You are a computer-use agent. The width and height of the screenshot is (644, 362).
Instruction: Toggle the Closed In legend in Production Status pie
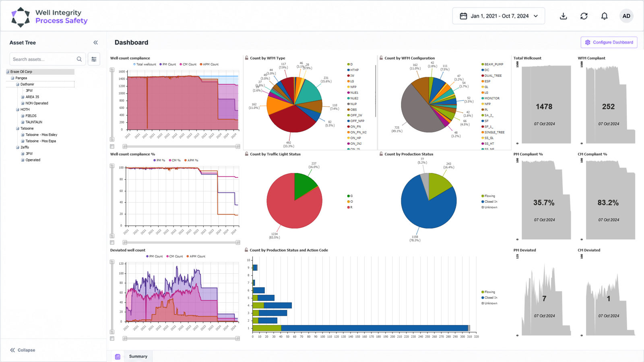pos(489,202)
